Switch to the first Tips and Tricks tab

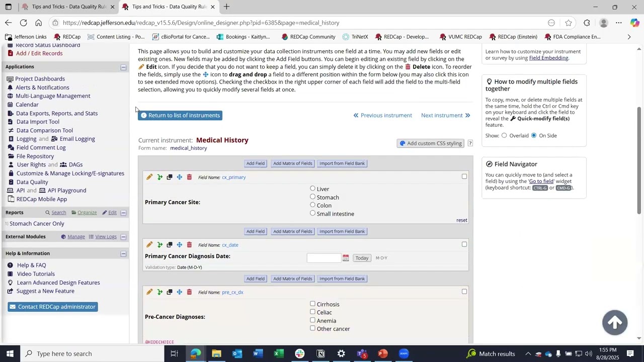click(68, 7)
